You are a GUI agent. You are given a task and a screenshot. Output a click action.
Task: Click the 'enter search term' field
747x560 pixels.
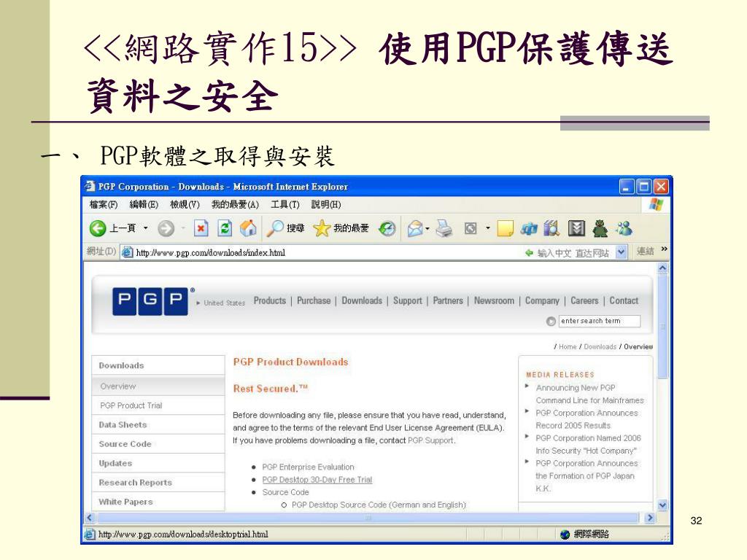point(600,322)
